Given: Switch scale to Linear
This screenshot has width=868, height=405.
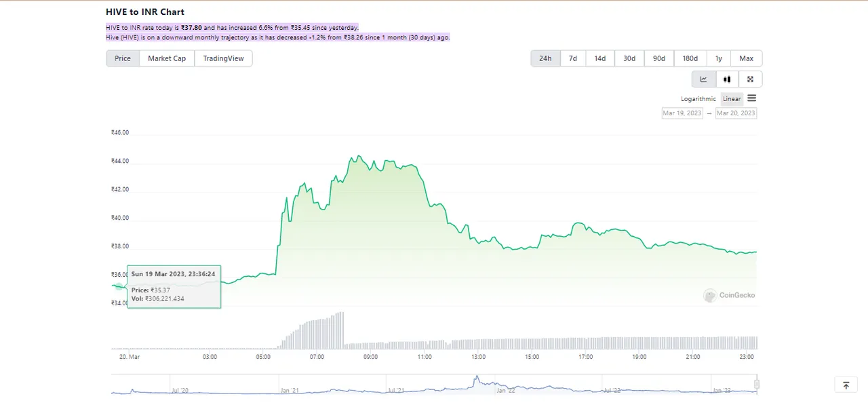Looking at the screenshot, I should [x=732, y=99].
